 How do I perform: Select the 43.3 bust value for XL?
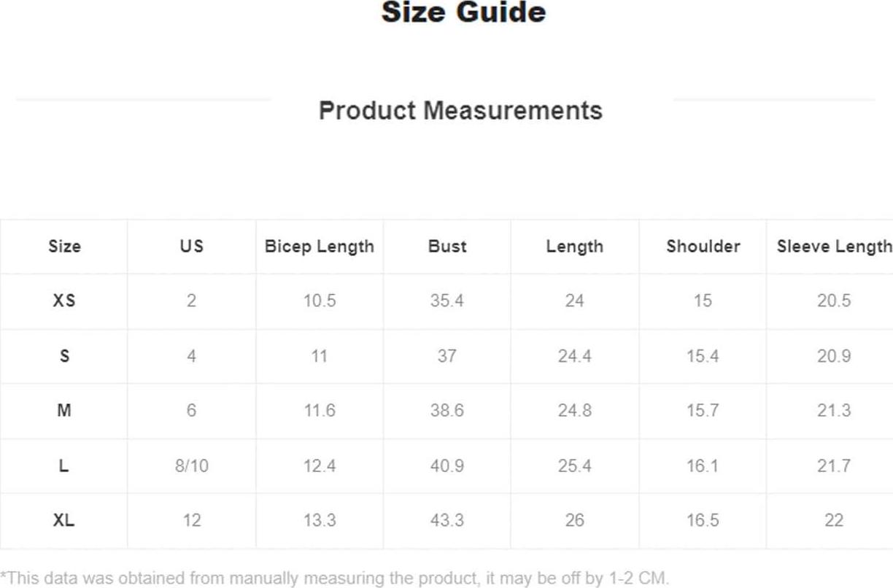coord(447,520)
